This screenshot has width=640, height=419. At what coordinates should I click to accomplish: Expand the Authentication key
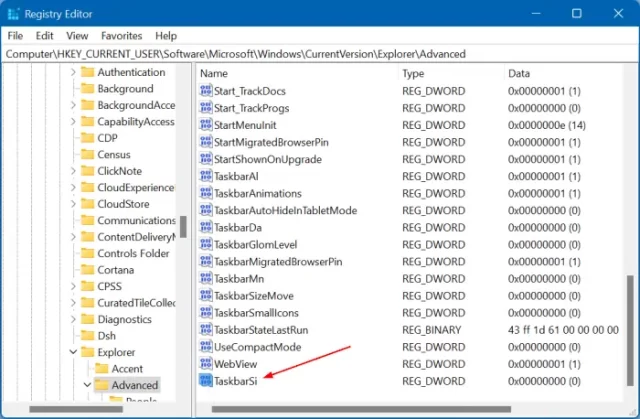pos(73,72)
